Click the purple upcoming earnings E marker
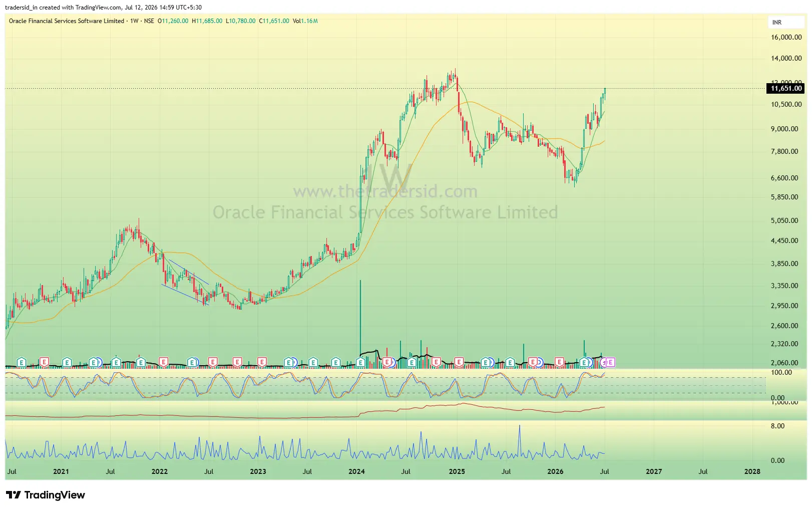Viewport: 812px width, 510px height. [610, 362]
